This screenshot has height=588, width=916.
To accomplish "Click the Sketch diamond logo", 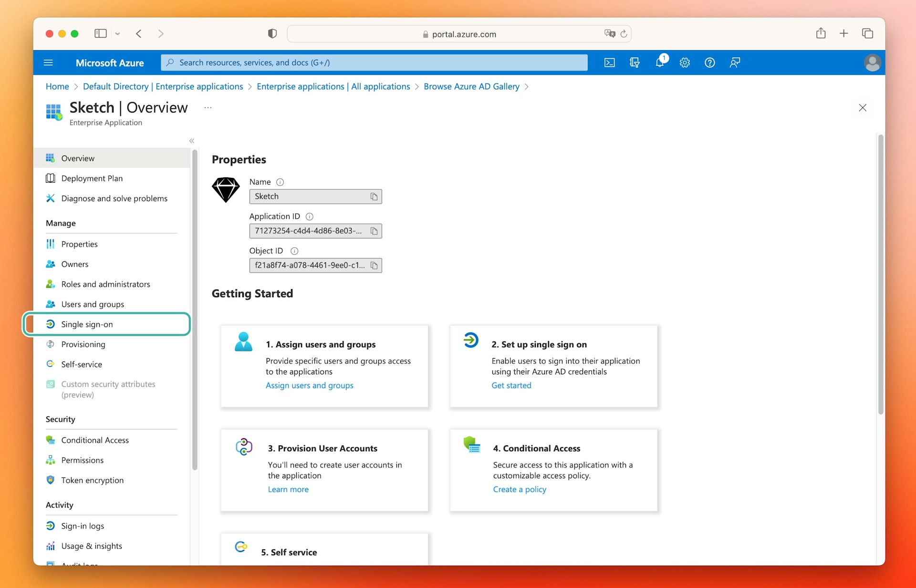I will pos(226,190).
